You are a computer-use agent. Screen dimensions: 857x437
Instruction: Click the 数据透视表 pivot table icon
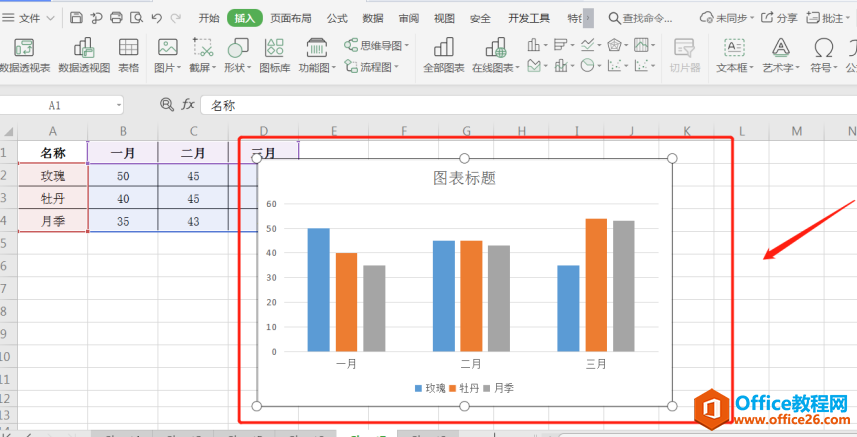click(x=24, y=48)
